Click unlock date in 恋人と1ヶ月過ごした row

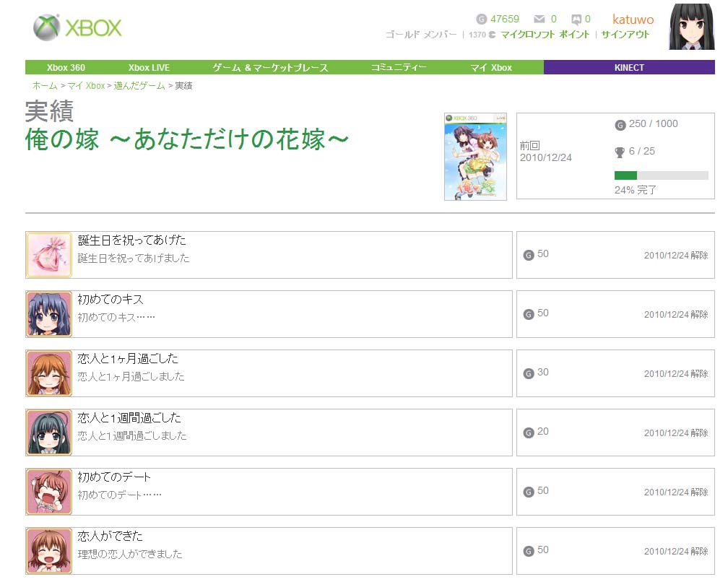click(x=676, y=374)
